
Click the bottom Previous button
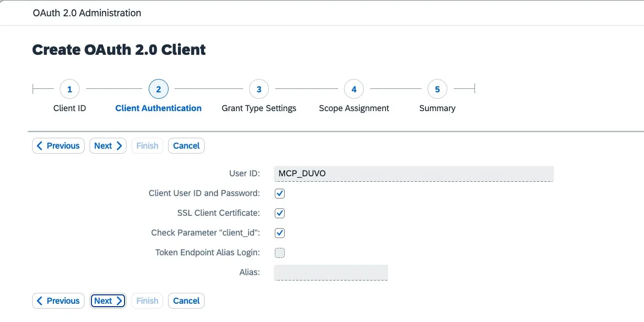click(x=58, y=301)
